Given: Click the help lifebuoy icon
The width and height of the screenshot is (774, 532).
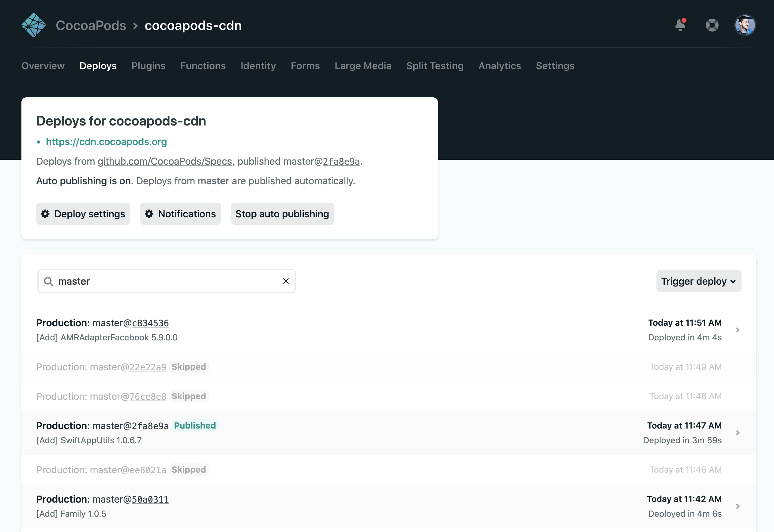Looking at the screenshot, I should point(712,25).
